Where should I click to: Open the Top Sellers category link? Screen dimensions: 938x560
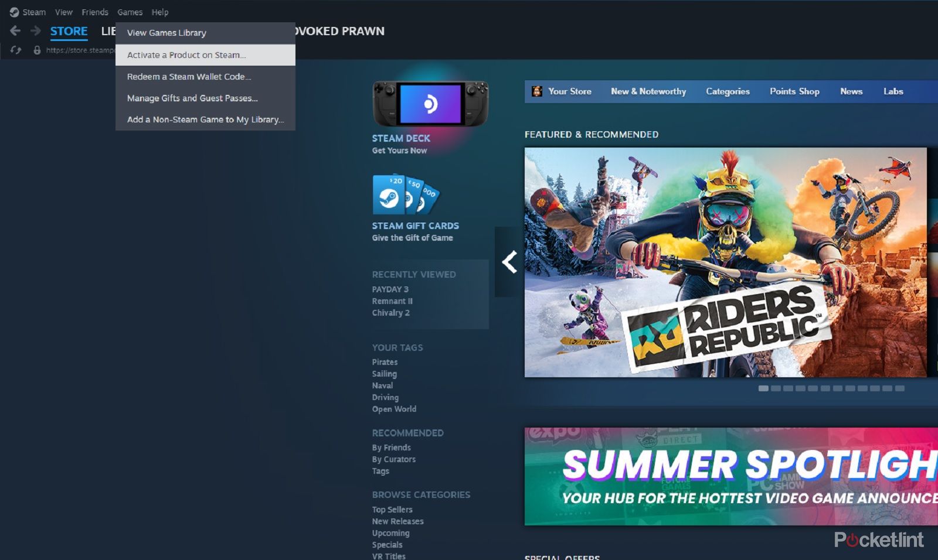click(392, 510)
